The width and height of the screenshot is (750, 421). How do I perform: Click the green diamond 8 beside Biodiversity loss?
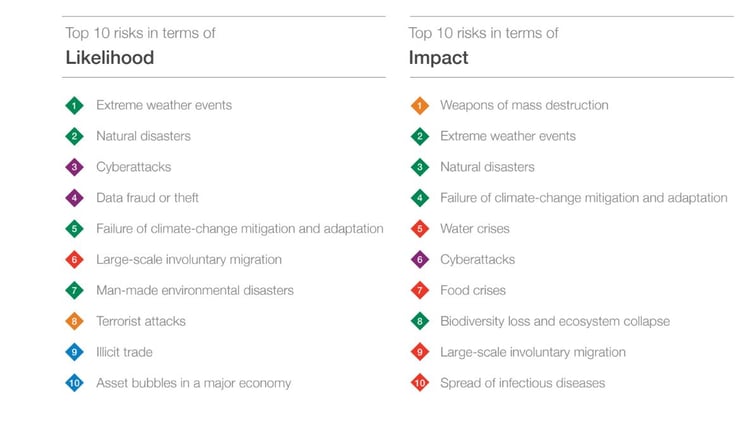(419, 321)
